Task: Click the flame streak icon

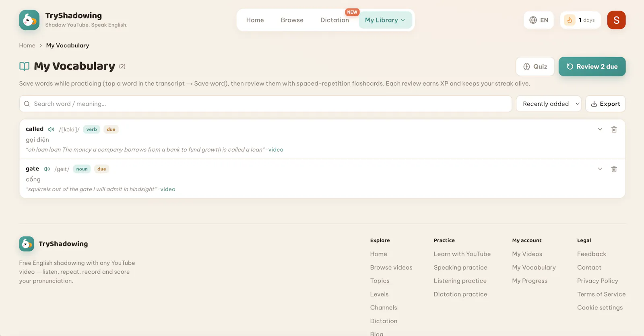Action: [570, 20]
